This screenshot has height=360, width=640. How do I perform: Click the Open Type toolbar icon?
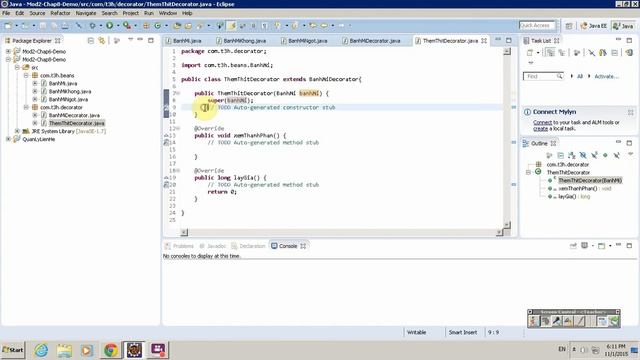pos(177,26)
